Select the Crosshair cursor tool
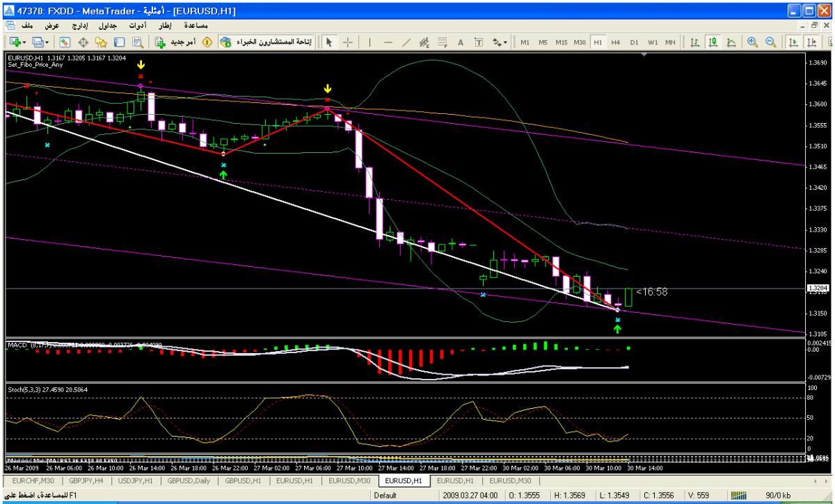The image size is (835, 504). coord(349,41)
